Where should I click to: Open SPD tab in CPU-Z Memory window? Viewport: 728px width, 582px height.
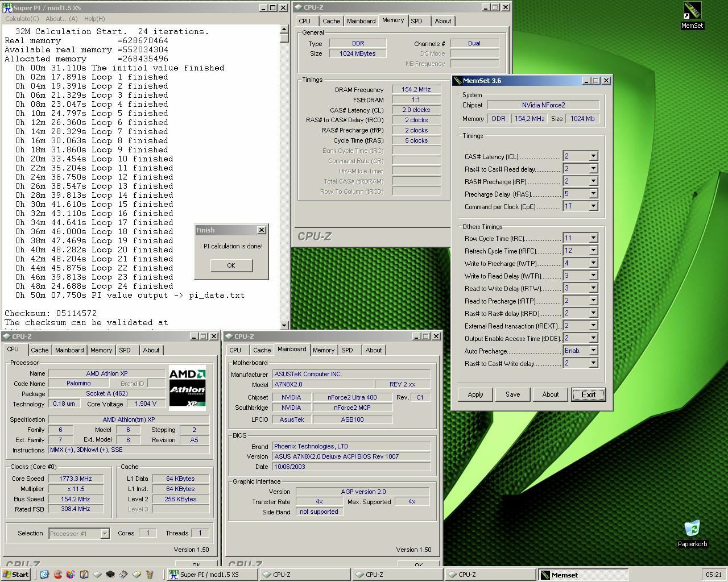tap(416, 21)
